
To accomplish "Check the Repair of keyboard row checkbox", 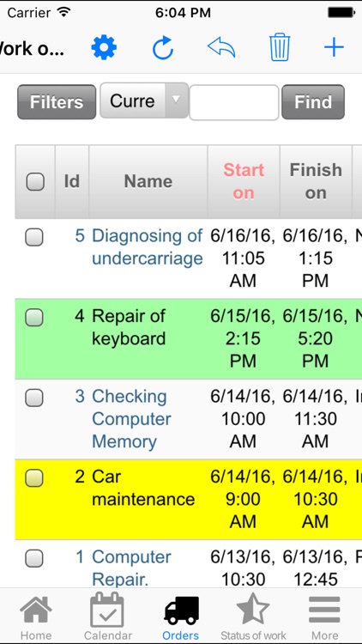I will click(34, 318).
